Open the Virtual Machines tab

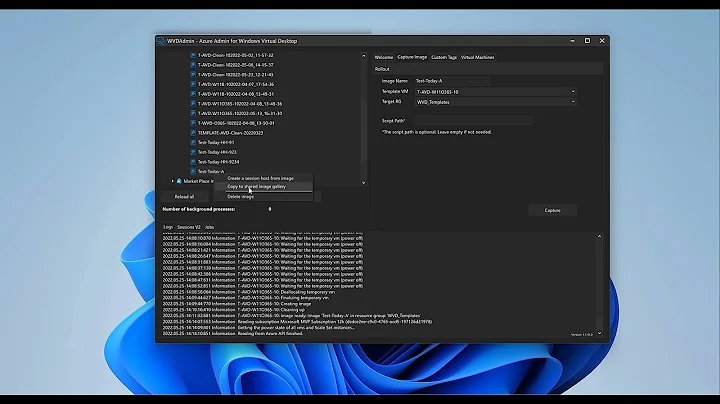[477, 57]
